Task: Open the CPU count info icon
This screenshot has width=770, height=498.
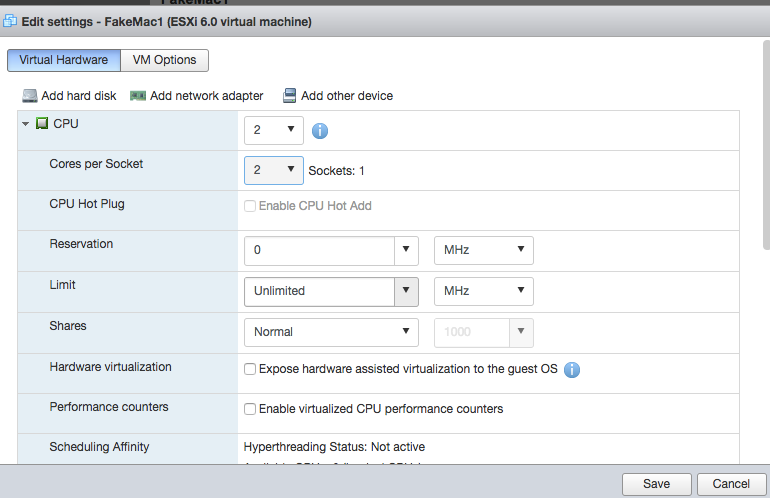Action: coord(320,131)
